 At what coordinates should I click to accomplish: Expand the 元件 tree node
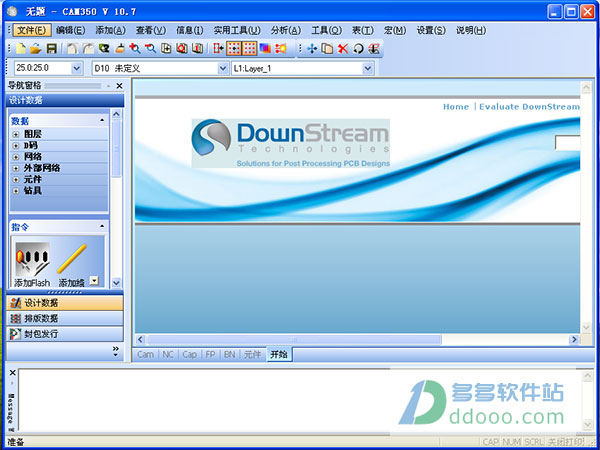(x=16, y=179)
